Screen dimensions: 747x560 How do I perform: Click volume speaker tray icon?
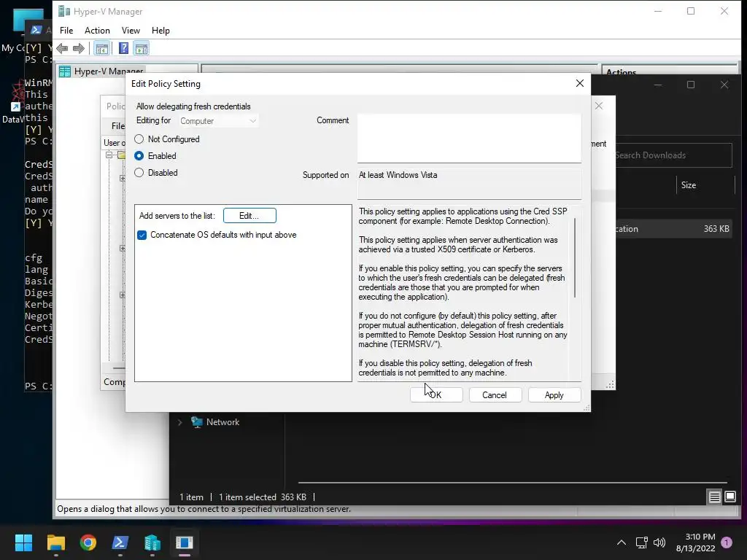pos(659,542)
